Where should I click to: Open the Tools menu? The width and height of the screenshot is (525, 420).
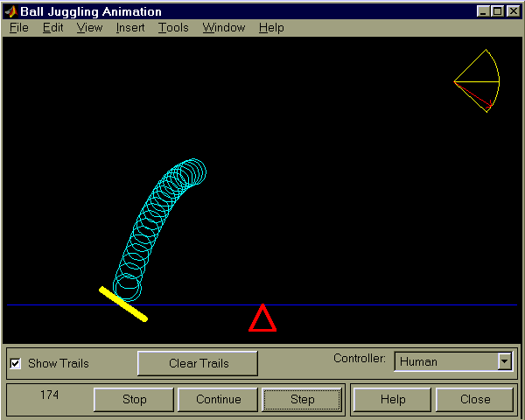click(x=173, y=28)
